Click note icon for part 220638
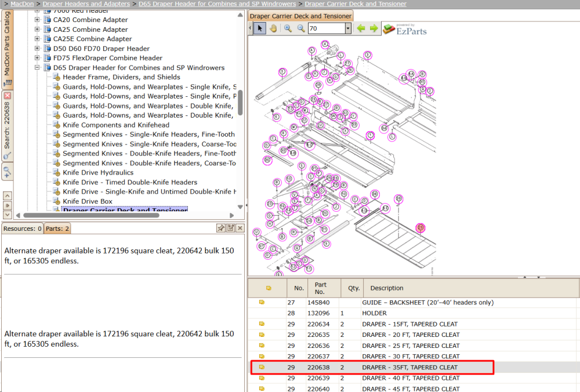 pos(262,367)
